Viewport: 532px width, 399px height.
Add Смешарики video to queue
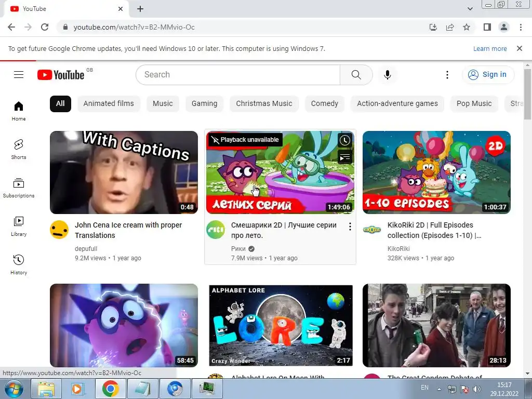pos(345,157)
